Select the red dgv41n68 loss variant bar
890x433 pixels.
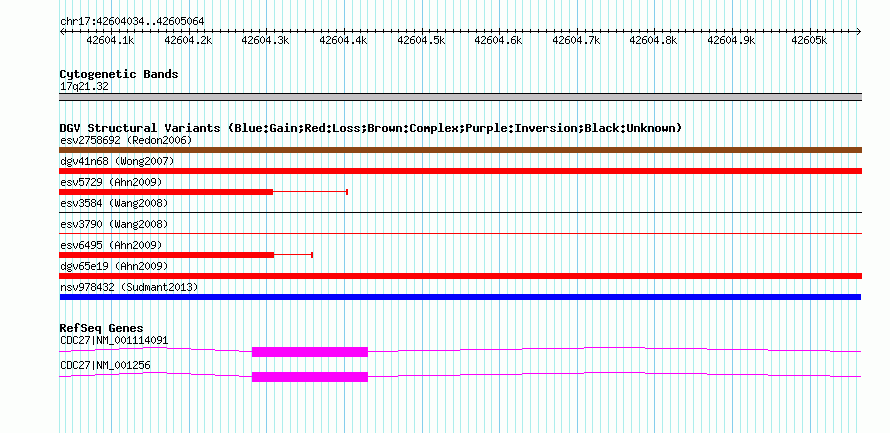460,171
